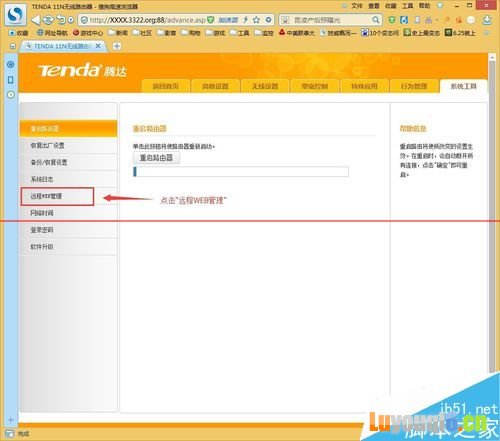Click the 重启路由器 button
Viewport: 500px width, 441px height.
(156, 158)
